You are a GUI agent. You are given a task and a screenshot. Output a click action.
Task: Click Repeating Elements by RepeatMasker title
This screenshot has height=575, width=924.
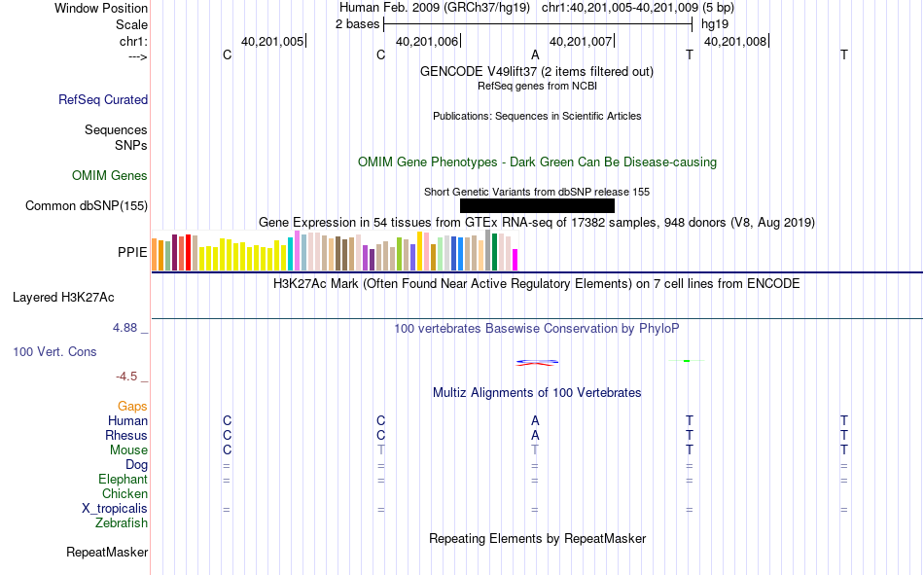(x=538, y=538)
